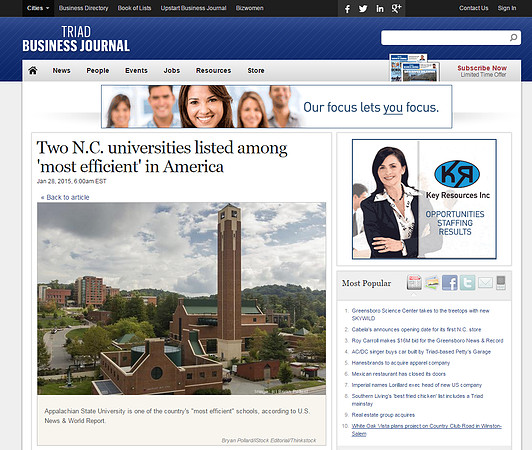Open White Oak Vista plans project story

426,430
